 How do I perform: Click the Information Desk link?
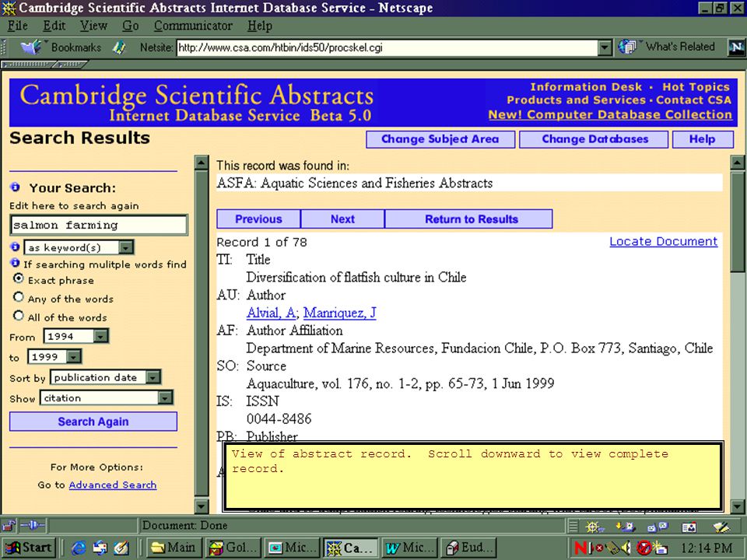pos(586,87)
